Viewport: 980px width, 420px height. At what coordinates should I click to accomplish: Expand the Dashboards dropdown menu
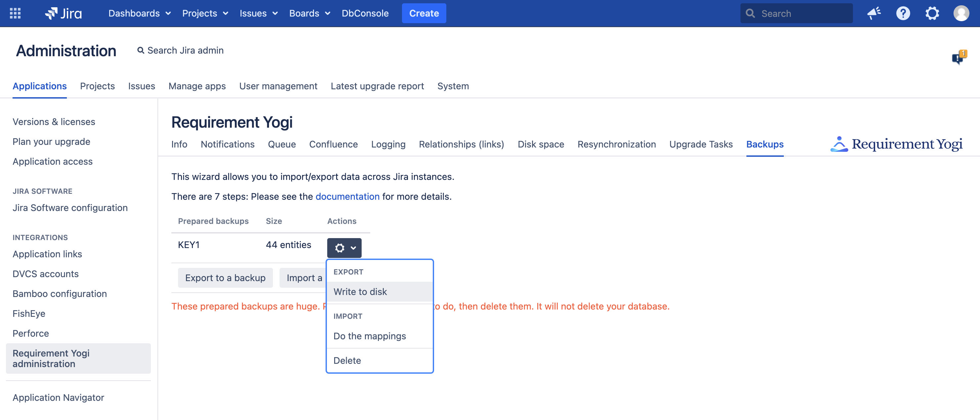[x=139, y=13]
